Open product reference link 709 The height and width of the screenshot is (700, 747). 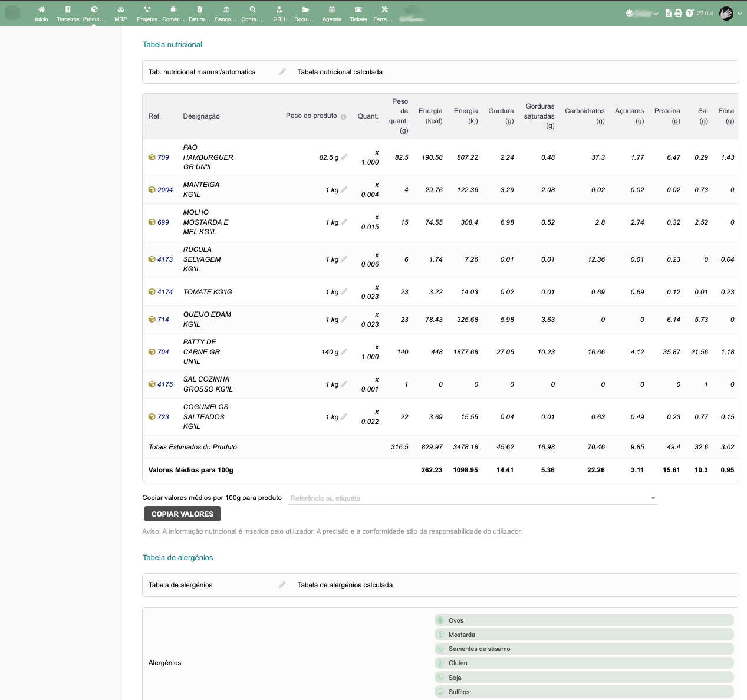click(163, 157)
